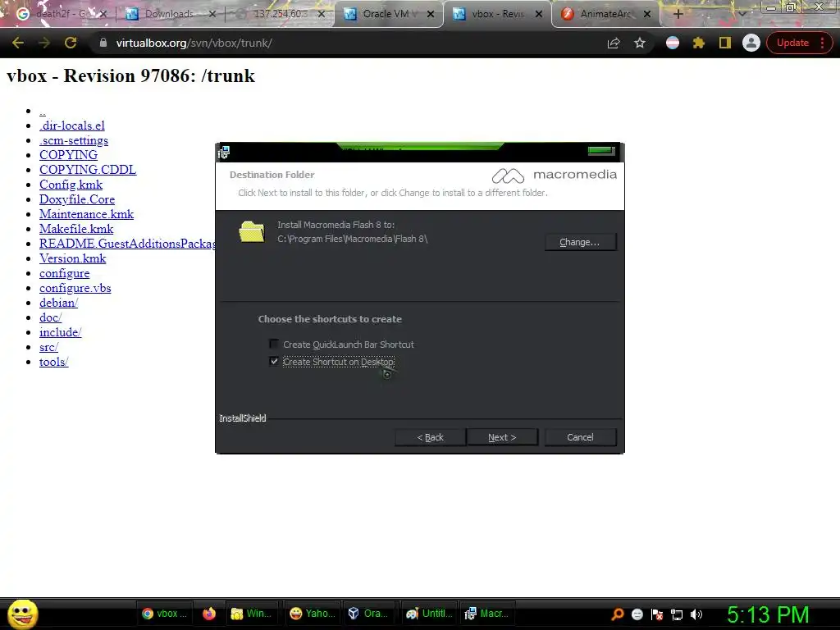The width and height of the screenshot is (840, 630).
Task: Switch to the Yahoo taskbar item
Action: [312, 614]
